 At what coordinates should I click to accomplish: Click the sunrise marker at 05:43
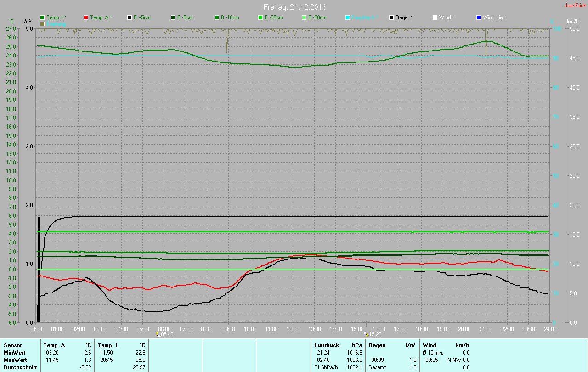coord(158,334)
